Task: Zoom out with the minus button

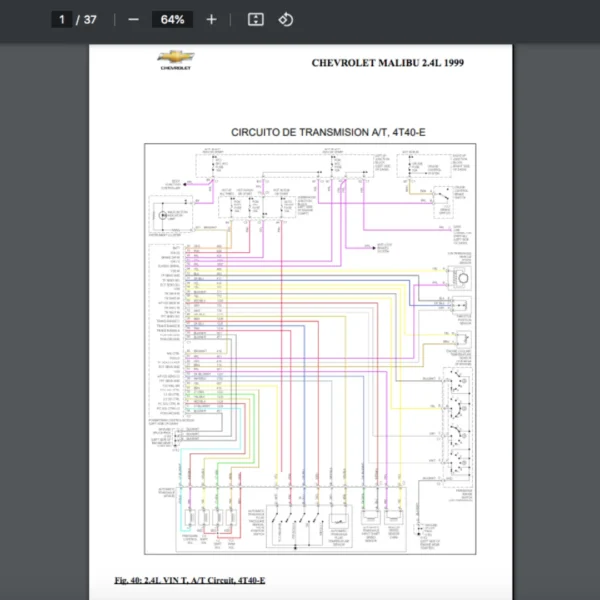Action: tap(133, 20)
